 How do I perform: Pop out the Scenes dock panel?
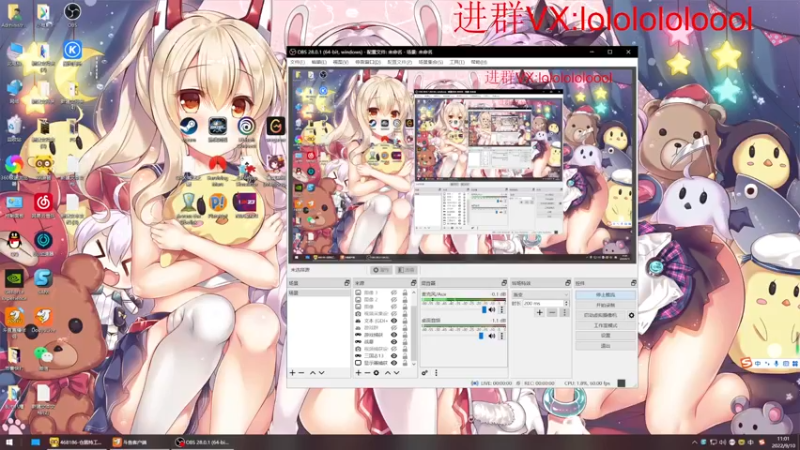click(x=347, y=283)
